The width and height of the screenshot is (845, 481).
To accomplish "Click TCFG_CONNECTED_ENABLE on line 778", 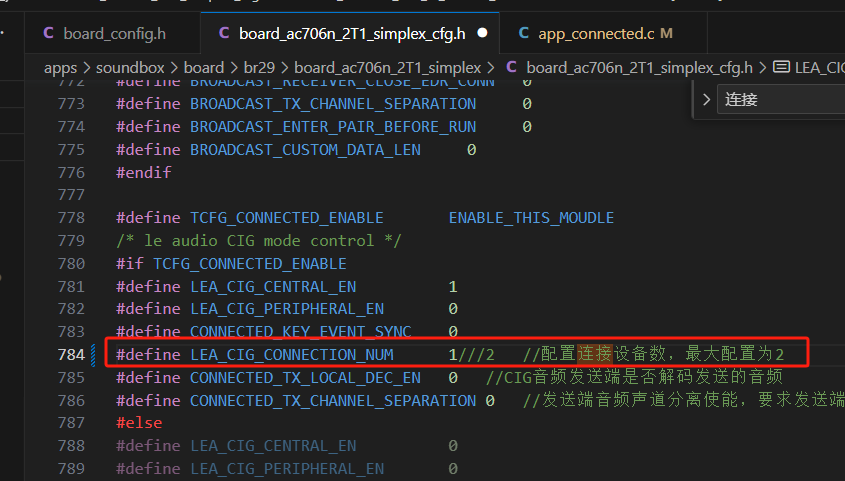I will (287, 218).
